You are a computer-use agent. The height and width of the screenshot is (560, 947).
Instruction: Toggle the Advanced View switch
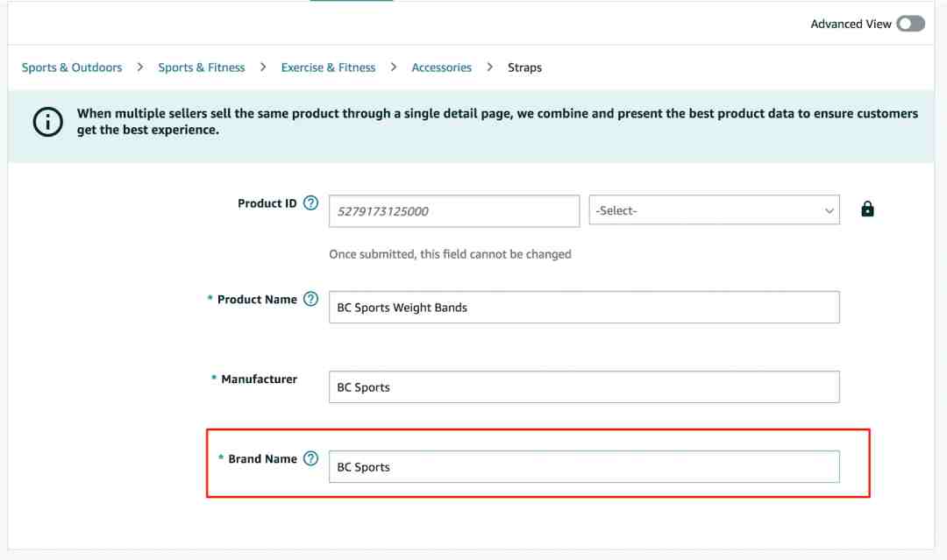point(910,24)
